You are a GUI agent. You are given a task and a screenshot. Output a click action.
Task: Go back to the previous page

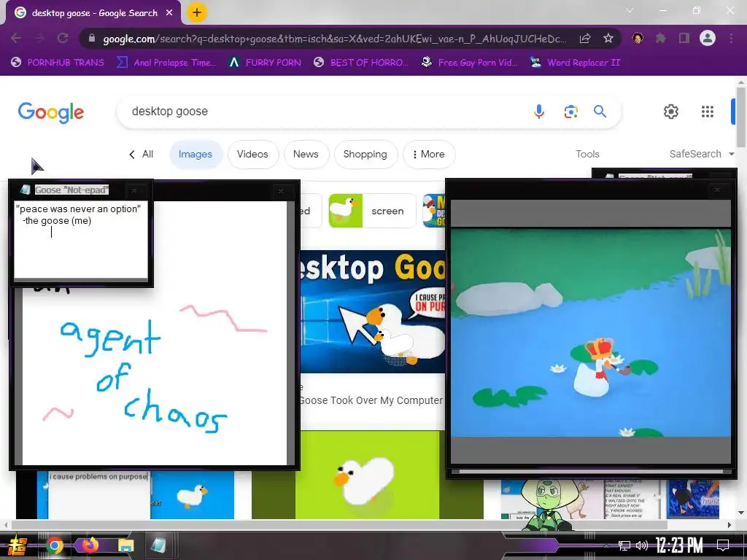[x=16, y=38]
